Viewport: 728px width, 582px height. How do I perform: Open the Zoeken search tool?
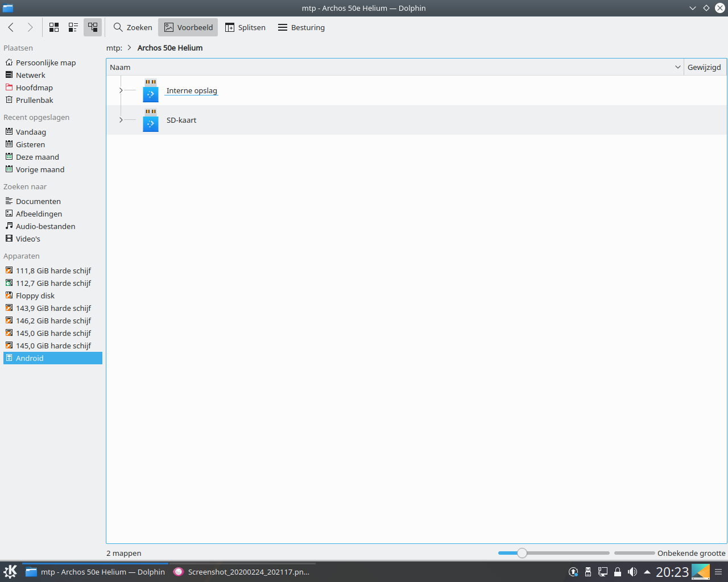[133, 27]
